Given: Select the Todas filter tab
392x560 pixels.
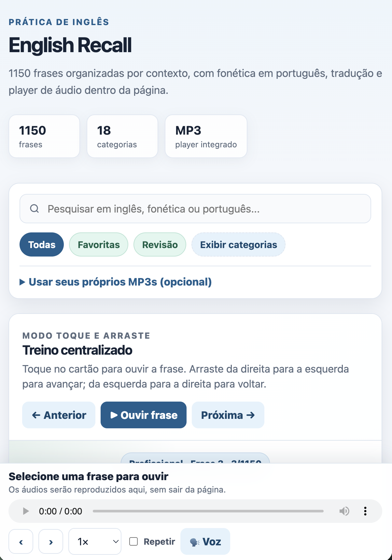Looking at the screenshot, I should [x=42, y=244].
